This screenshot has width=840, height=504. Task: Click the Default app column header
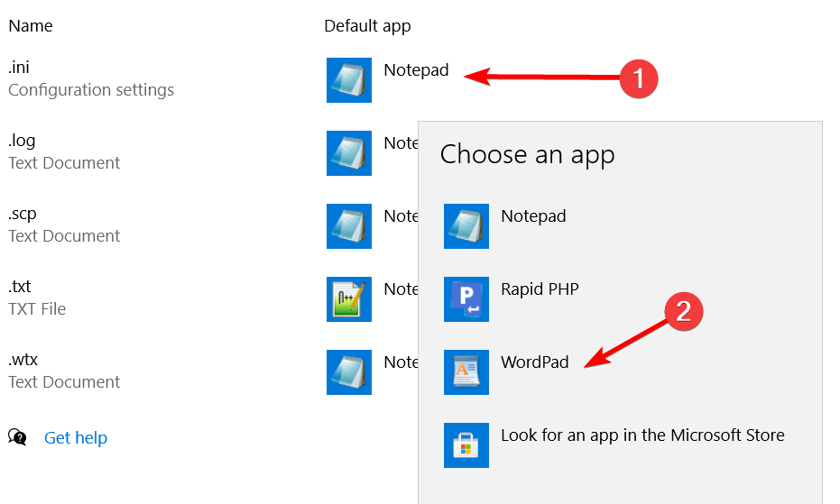point(367,26)
